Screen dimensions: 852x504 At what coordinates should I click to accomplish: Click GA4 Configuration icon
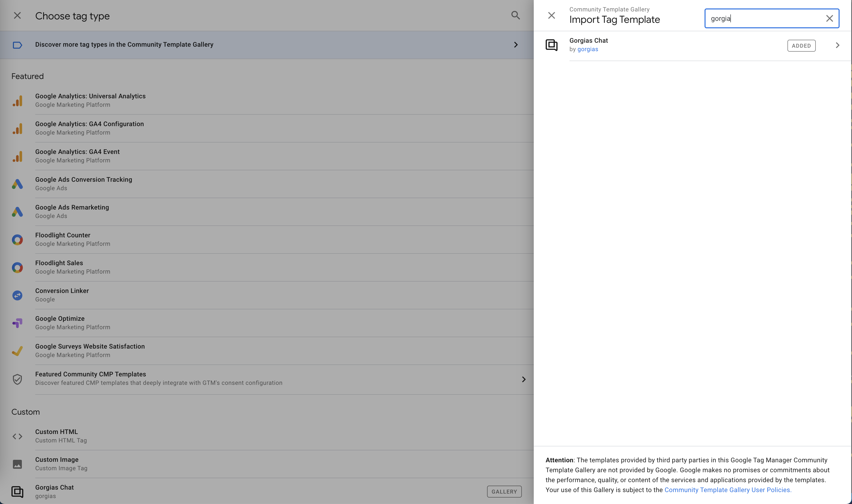tap(17, 128)
